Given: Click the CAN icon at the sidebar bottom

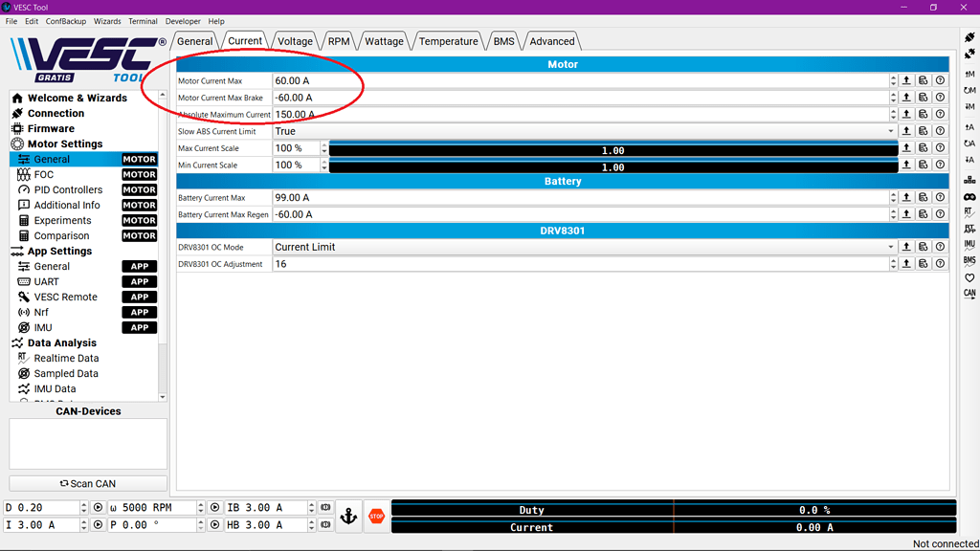Looking at the screenshot, I should 969,293.
